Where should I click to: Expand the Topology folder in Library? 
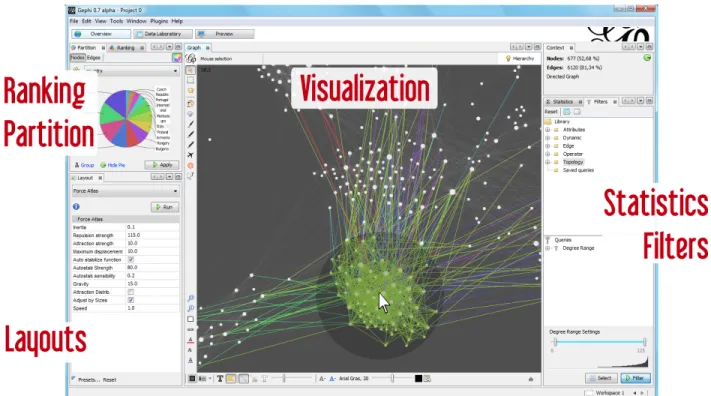pos(548,162)
